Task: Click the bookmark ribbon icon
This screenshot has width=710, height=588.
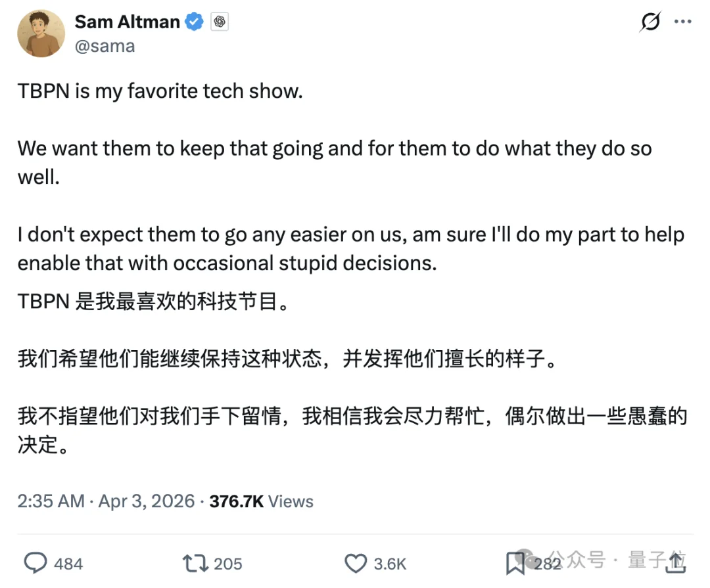Action: (x=519, y=562)
